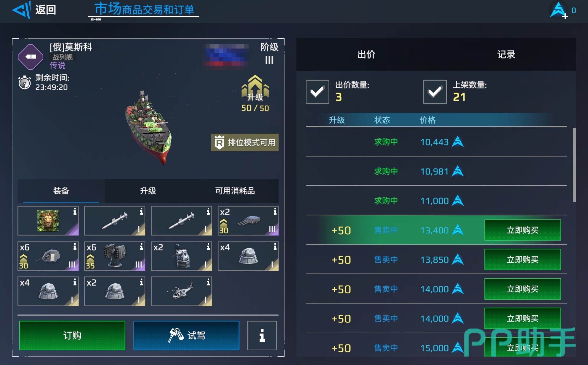Tap the purple battleship class badge
Screen dimensions: 588x365
coord(31,57)
